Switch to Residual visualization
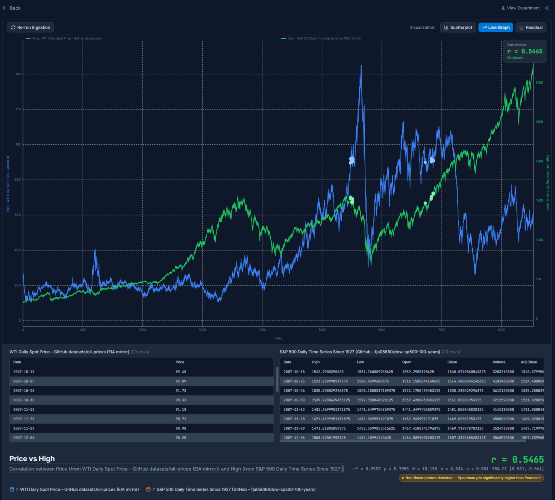The height and width of the screenshot is (500, 555). (x=531, y=28)
